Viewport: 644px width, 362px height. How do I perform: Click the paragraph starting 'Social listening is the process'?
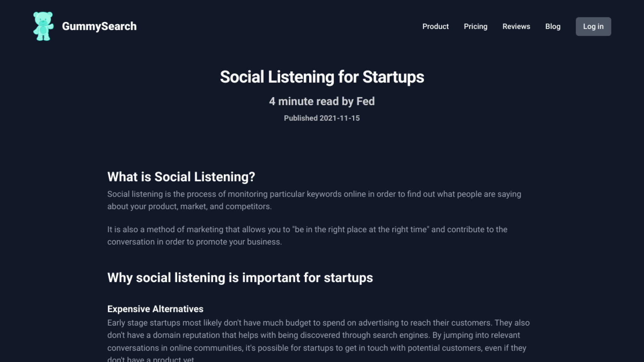tap(314, 200)
